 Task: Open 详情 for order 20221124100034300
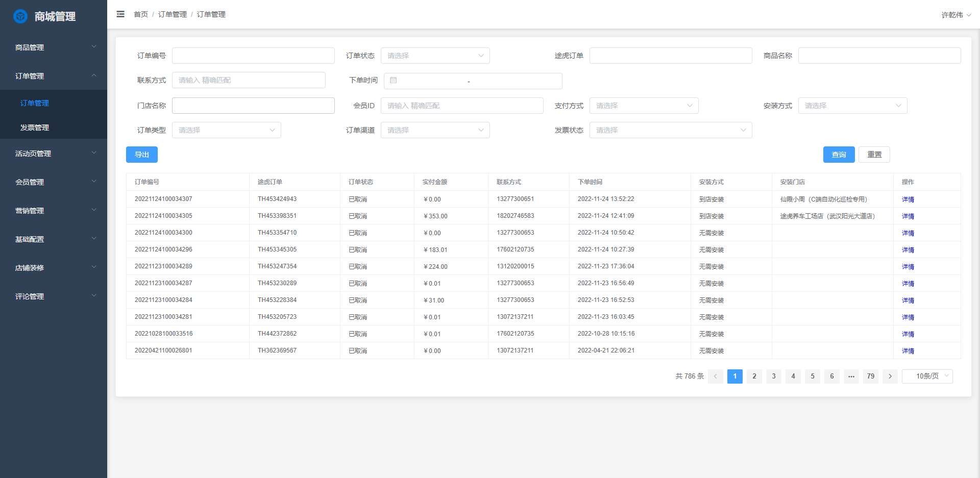pos(908,233)
